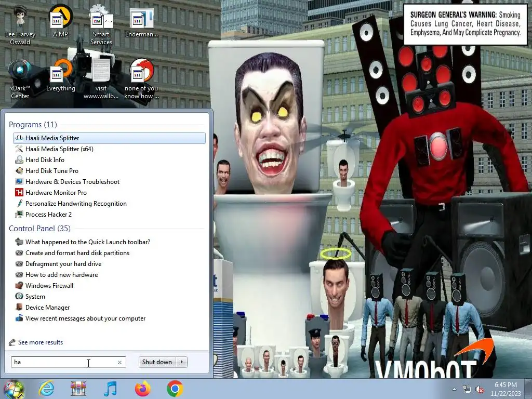Open the 'visit www.wallb...' text file icon

101,79
